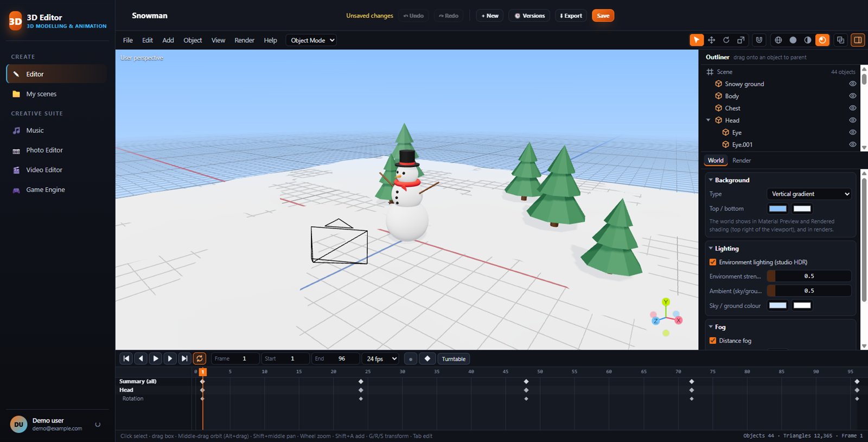This screenshot has width=868, height=442.
Task: Switch to solid shading circle icon
Action: (x=793, y=40)
